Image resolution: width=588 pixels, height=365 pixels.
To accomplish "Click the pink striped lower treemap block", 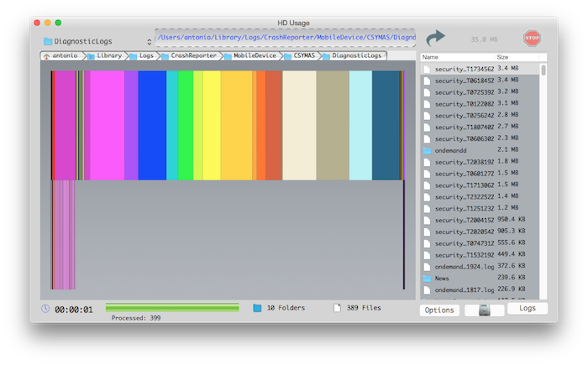I will 64,235.
